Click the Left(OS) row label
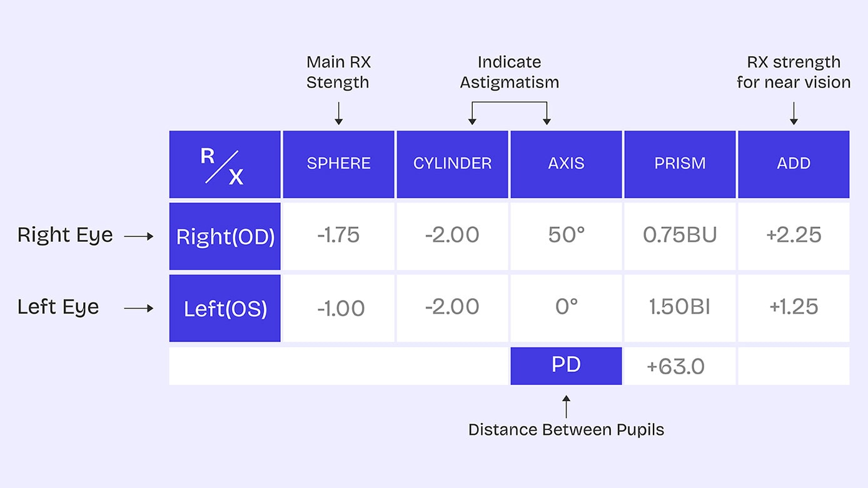The height and width of the screenshot is (488, 868). 225,309
